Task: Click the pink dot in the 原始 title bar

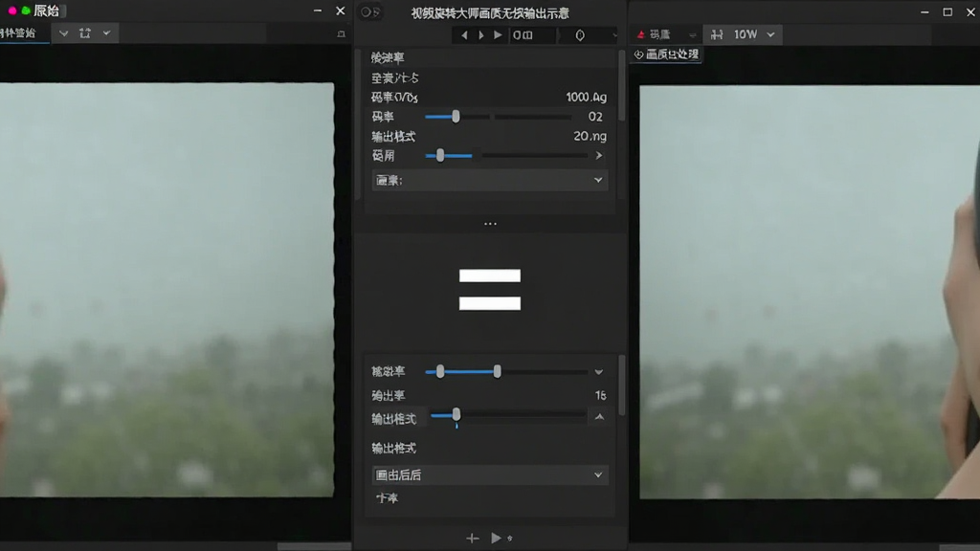Action: 11,11
